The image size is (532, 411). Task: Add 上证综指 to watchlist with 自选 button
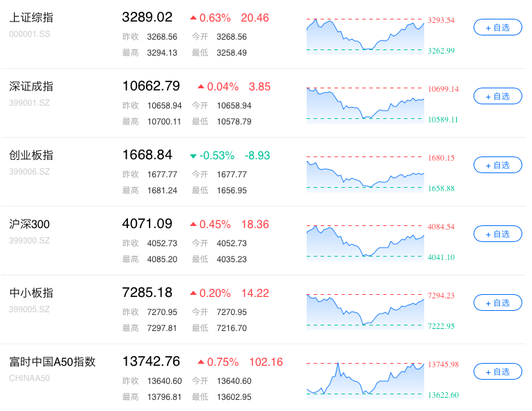coord(497,28)
